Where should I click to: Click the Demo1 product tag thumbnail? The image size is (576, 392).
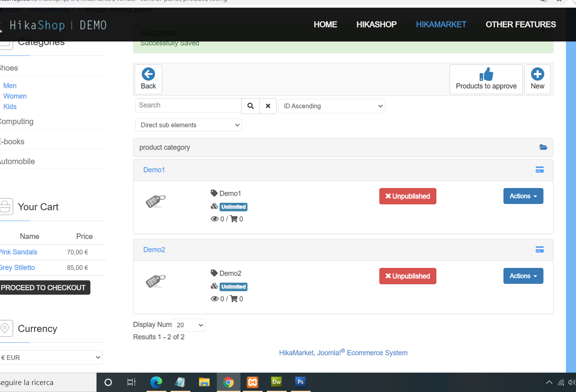point(156,201)
